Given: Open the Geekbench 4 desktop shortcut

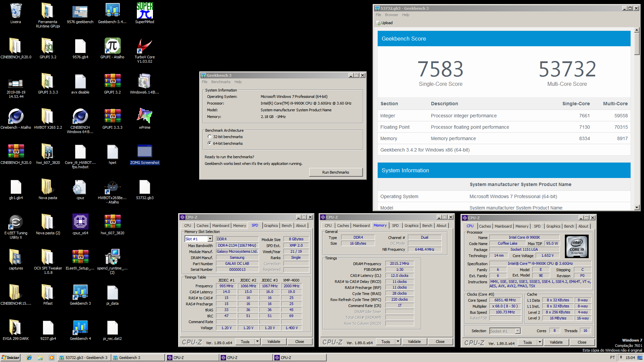Looking at the screenshot, I should [80, 330].
